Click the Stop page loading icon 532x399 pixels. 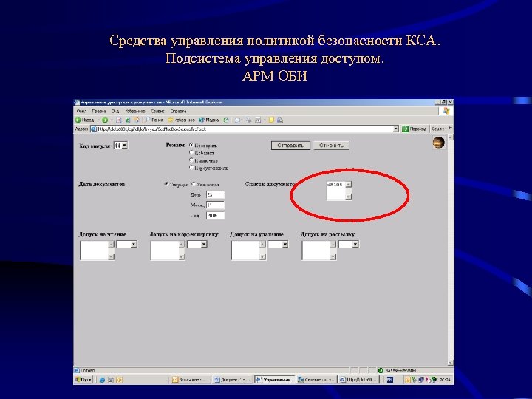[119, 120]
